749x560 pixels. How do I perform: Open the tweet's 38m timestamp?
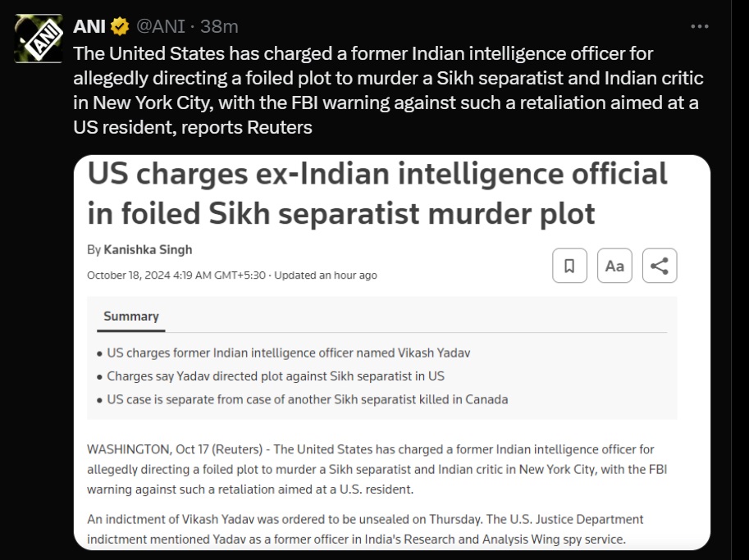[220, 27]
